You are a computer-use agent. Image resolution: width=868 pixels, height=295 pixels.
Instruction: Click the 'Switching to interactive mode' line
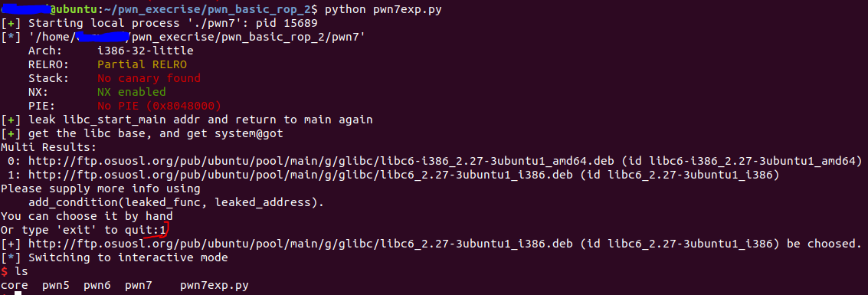[x=128, y=258]
